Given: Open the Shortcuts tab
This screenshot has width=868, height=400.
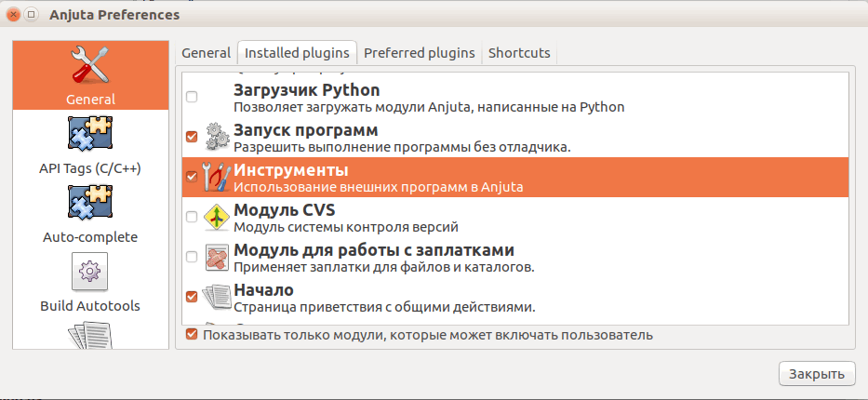Looking at the screenshot, I should coord(519,53).
